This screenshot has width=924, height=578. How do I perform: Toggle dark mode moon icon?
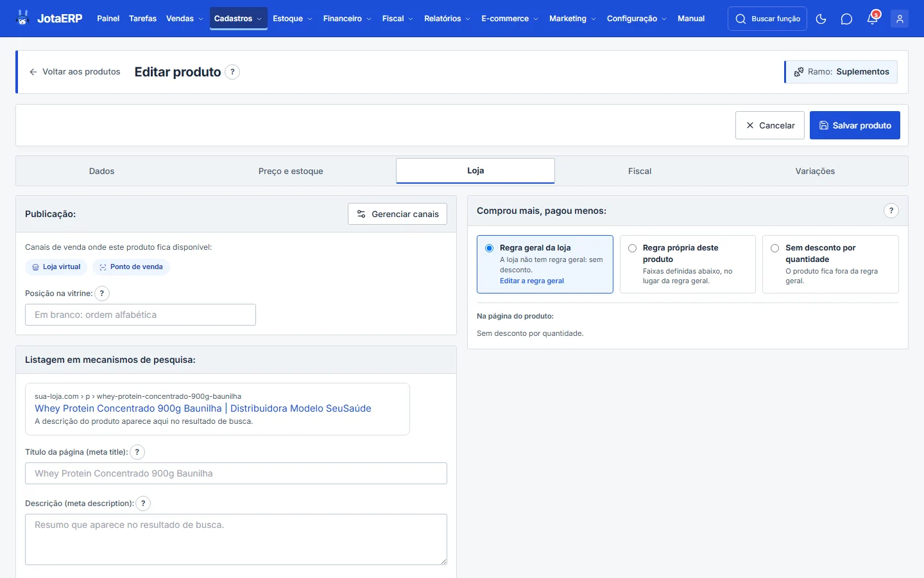point(821,19)
